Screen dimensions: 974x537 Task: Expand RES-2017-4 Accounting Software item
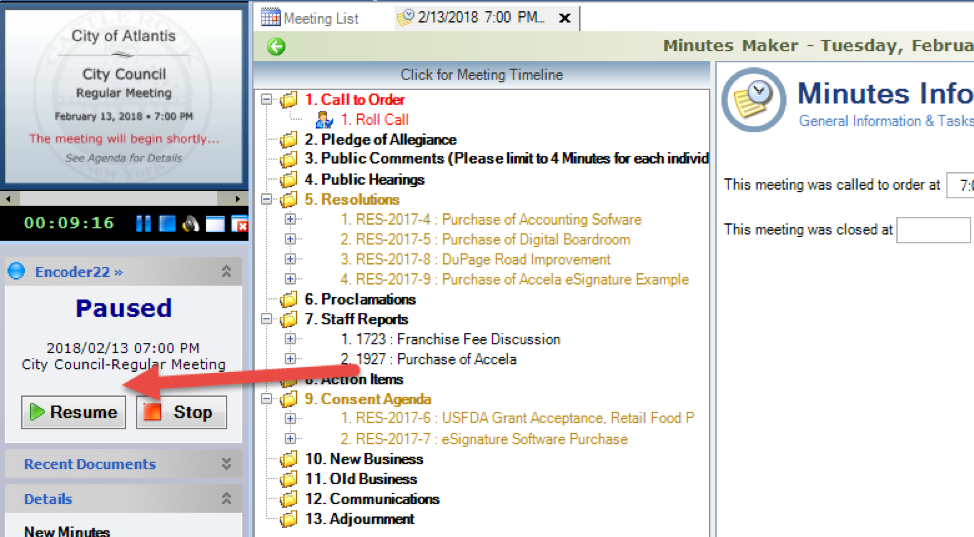[x=290, y=219]
